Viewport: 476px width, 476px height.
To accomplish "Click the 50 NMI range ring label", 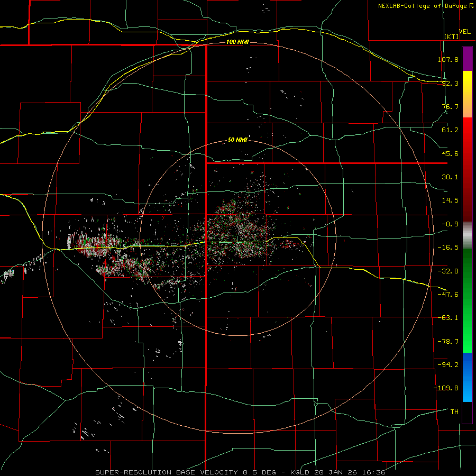I will pos(237,140).
